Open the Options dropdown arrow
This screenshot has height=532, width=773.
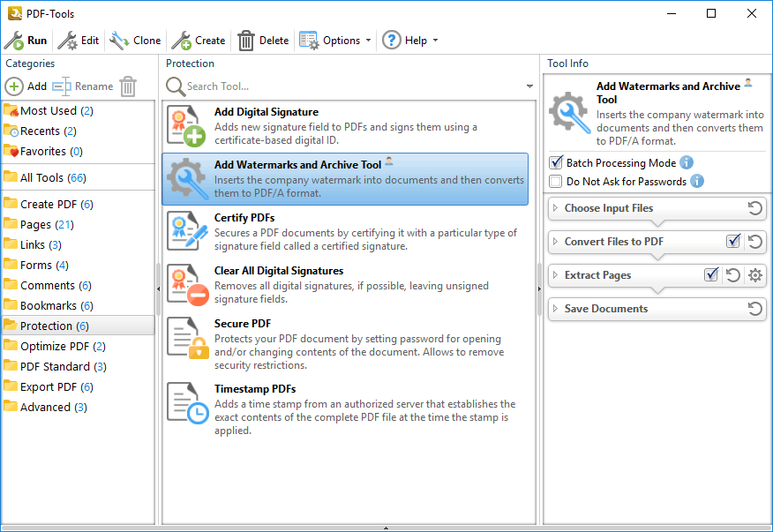coord(368,41)
